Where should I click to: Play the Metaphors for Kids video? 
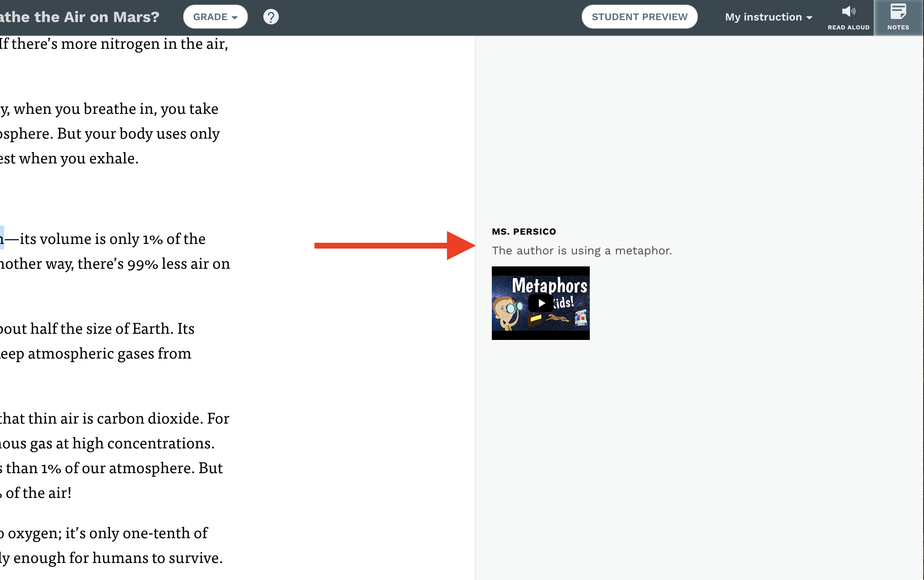541,303
